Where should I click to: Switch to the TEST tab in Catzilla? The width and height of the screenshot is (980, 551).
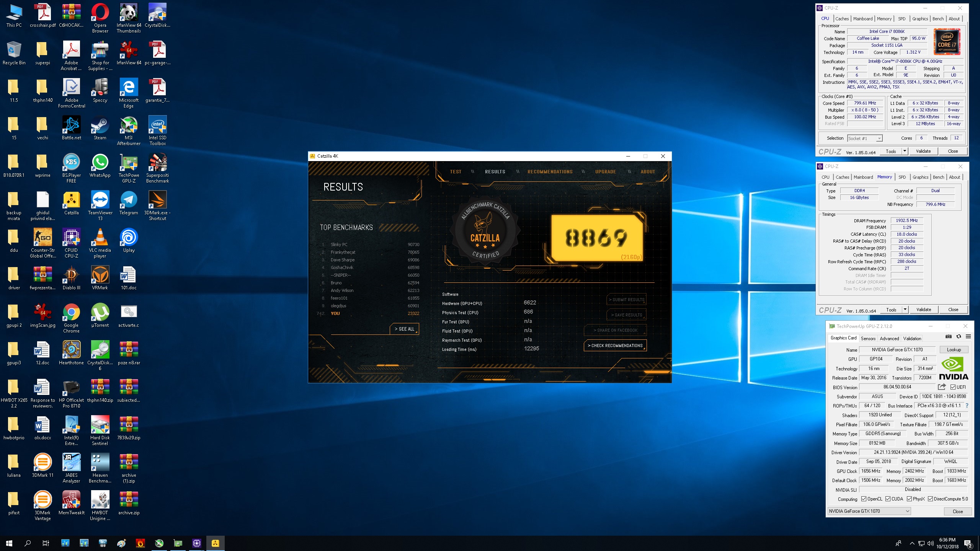click(456, 172)
